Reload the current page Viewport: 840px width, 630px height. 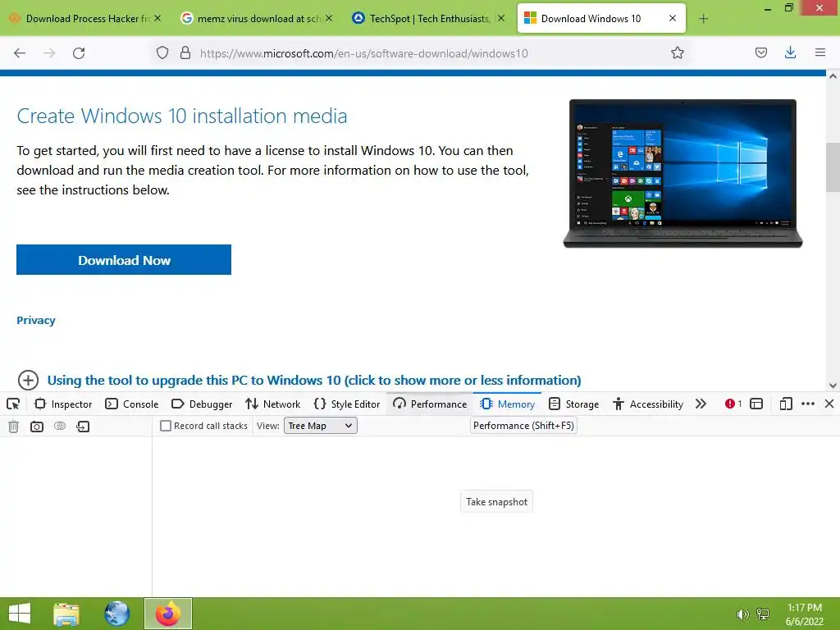(x=79, y=53)
